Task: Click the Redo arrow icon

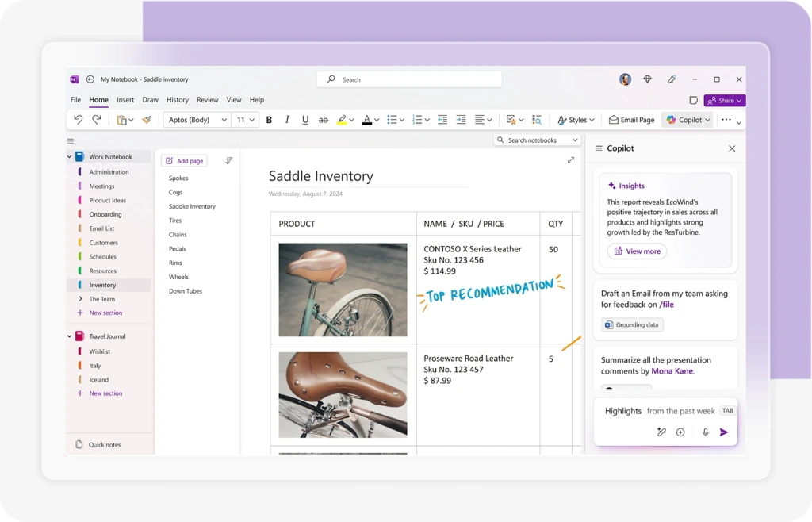Action: point(96,120)
